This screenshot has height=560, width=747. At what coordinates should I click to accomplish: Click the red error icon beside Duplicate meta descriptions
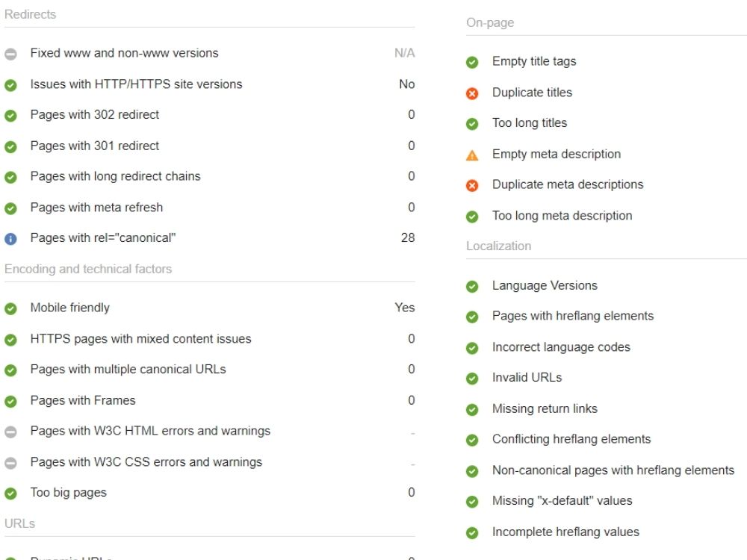pos(472,185)
